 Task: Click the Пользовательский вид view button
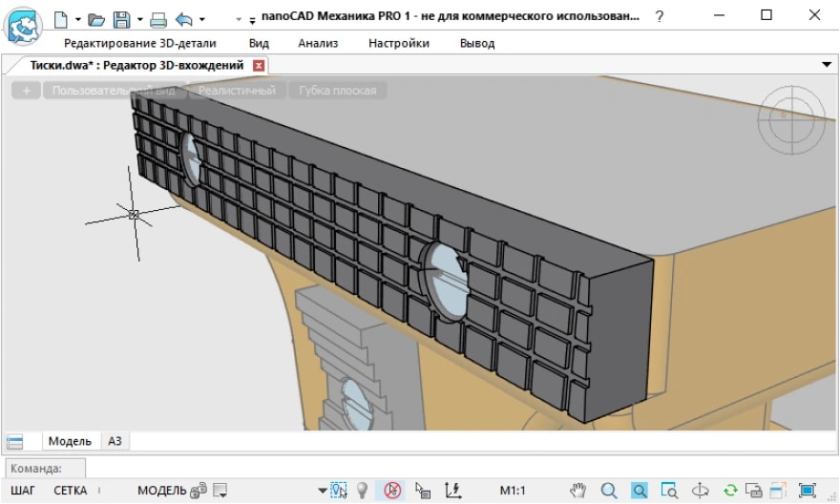[114, 91]
